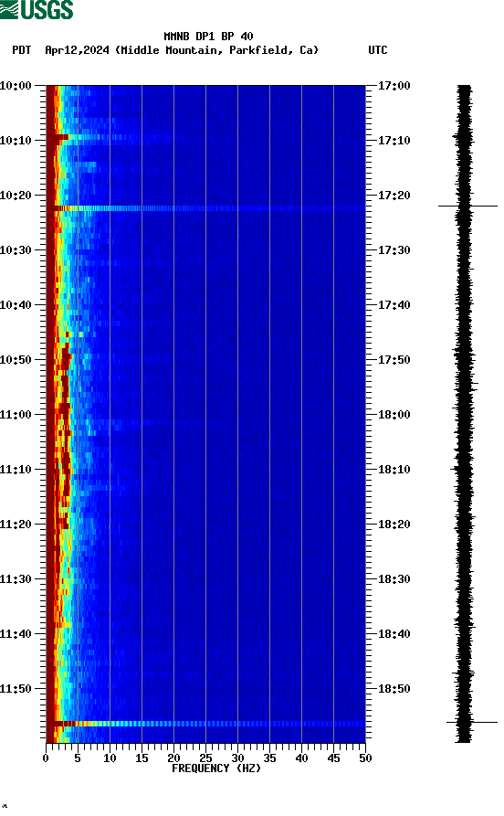This screenshot has width=504, height=816.
Task: Click the 30 Hz frequency tick label
Action: click(237, 758)
